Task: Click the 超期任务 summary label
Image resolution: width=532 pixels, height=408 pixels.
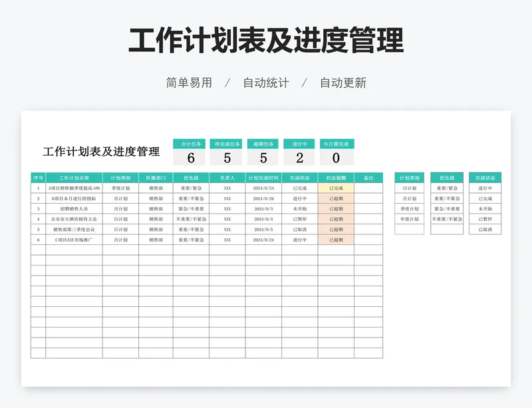Action: [x=263, y=144]
